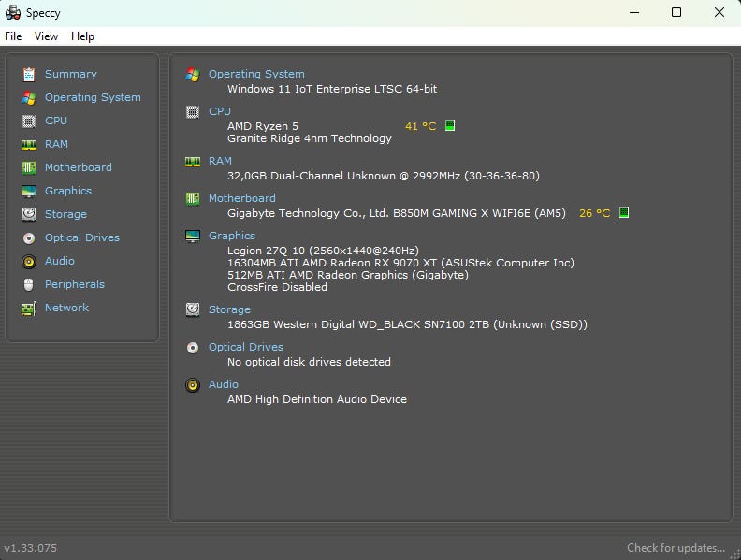Select Operating System in the sidebar list
741x560 pixels.
(x=93, y=97)
